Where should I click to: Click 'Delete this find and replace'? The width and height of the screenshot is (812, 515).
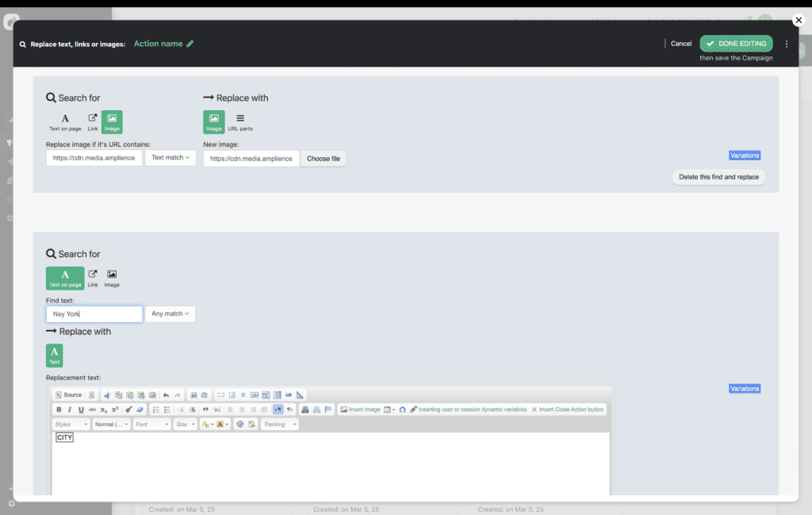(718, 177)
